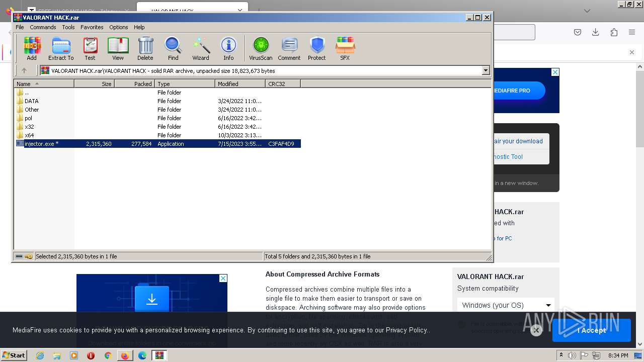Click the Protect shield icon
Viewport: 644px width, 362px height.
pyautogui.click(x=317, y=49)
